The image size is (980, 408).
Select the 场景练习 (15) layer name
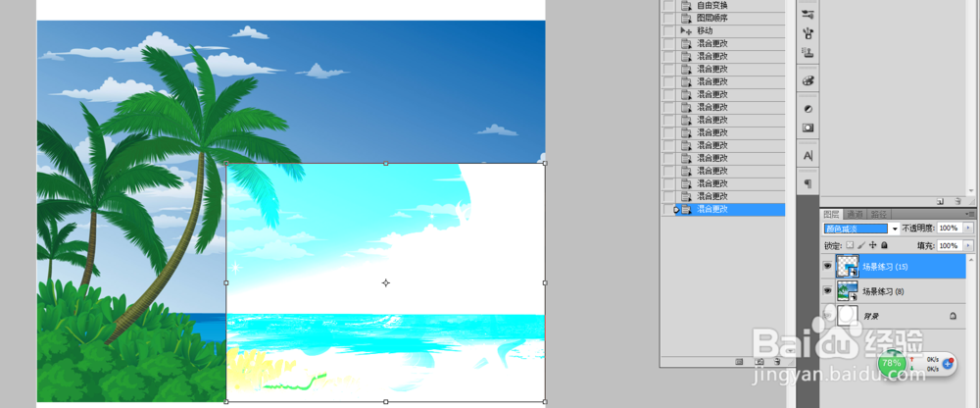[x=885, y=267]
